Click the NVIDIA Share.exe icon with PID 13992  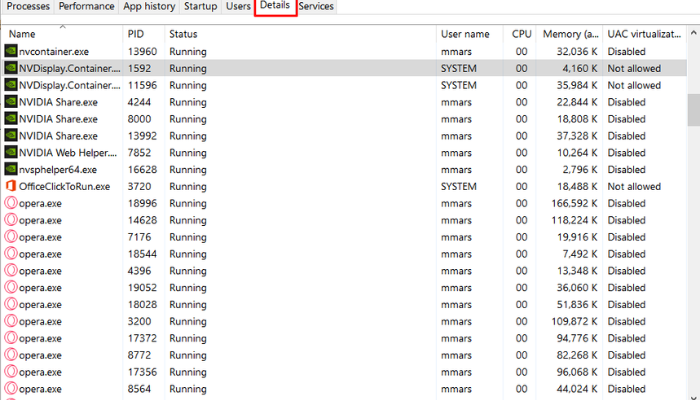[x=11, y=136]
